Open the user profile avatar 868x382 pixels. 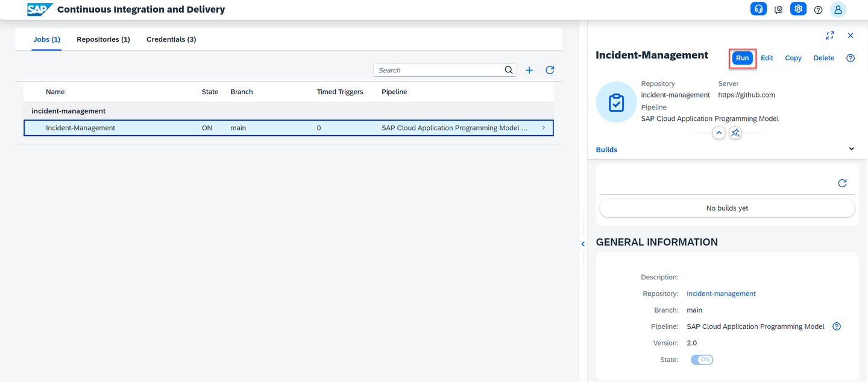pos(838,10)
